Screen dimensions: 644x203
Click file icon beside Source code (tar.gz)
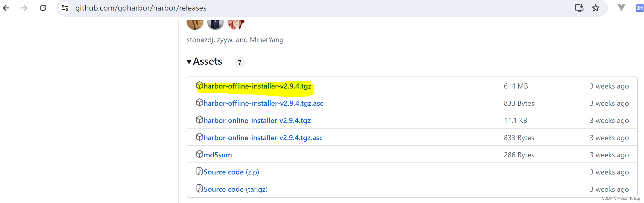(199, 188)
